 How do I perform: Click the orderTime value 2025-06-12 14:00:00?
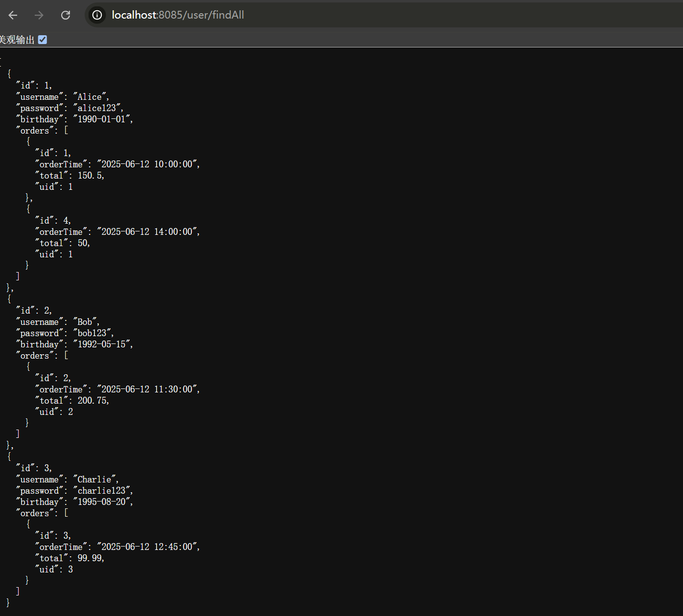147,232
